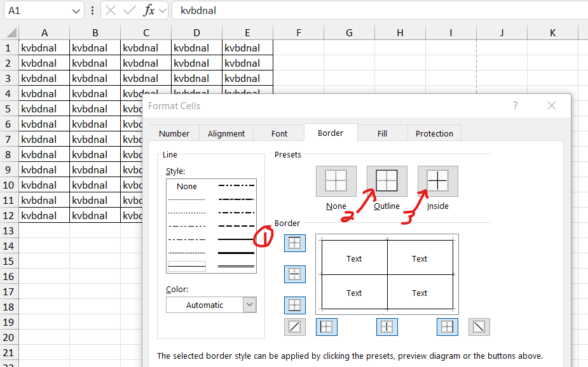Toggle the diagonal up border button
The height and width of the screenshot is (367, 588).
coord(295,327)
